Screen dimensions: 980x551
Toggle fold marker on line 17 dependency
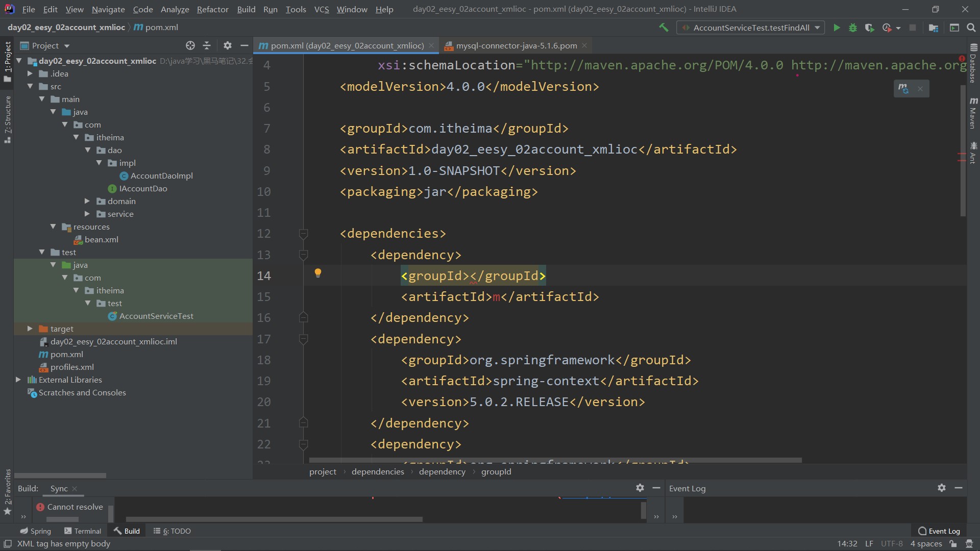[303, 339]
